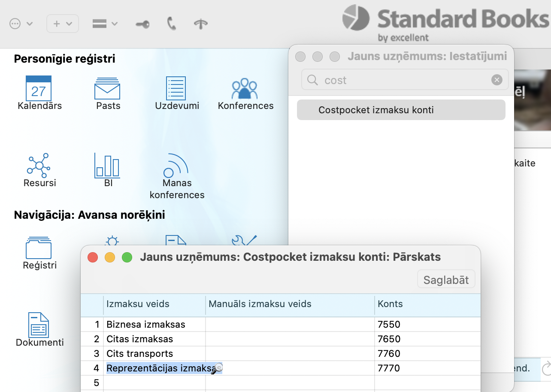551x392 pixels.
Task: Open the Reģistri folder icon
Action: pos(39,248)
